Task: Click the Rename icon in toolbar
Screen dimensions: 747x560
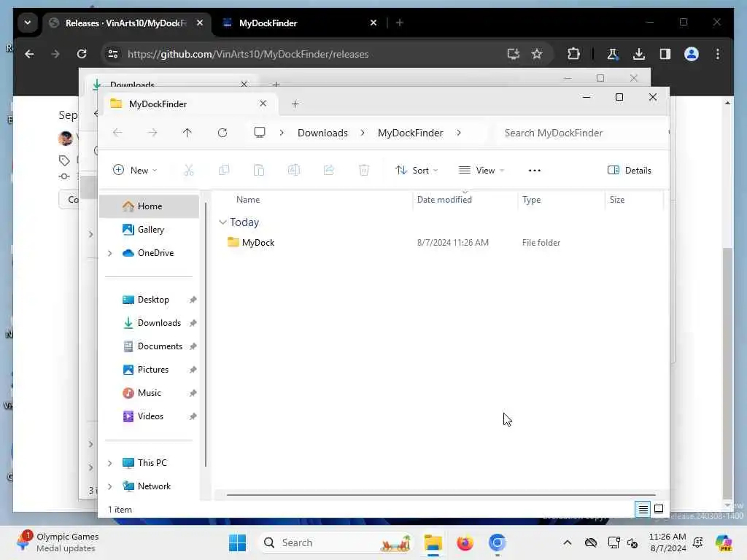Action: pyautogui.click(x=294, y=170)
